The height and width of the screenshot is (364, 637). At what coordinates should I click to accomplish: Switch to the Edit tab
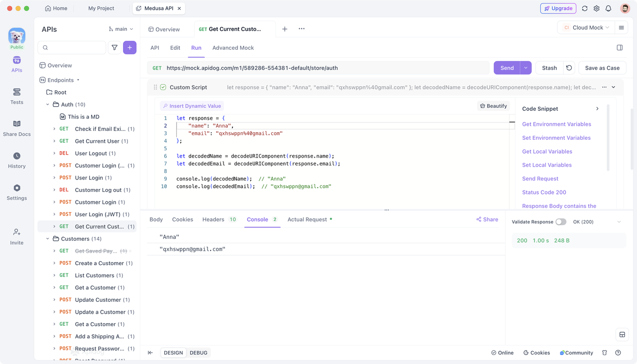[x=175, y=48]
